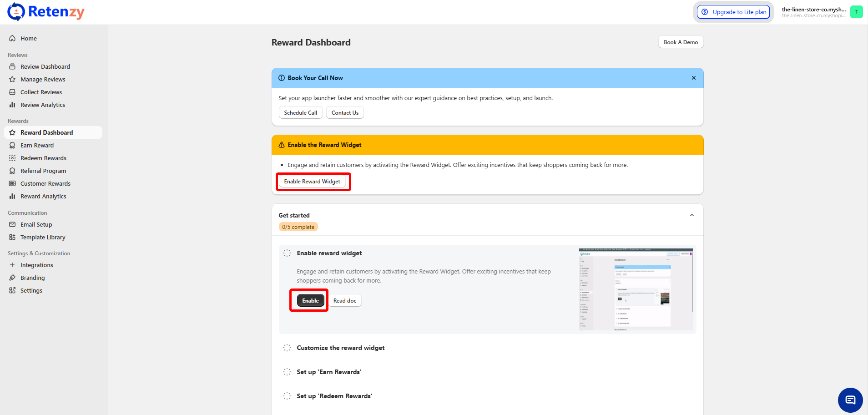Toggle Set up 'Redeem Rewards' step circle
This screenshot has width=868, height=415.
pos(287,396)
